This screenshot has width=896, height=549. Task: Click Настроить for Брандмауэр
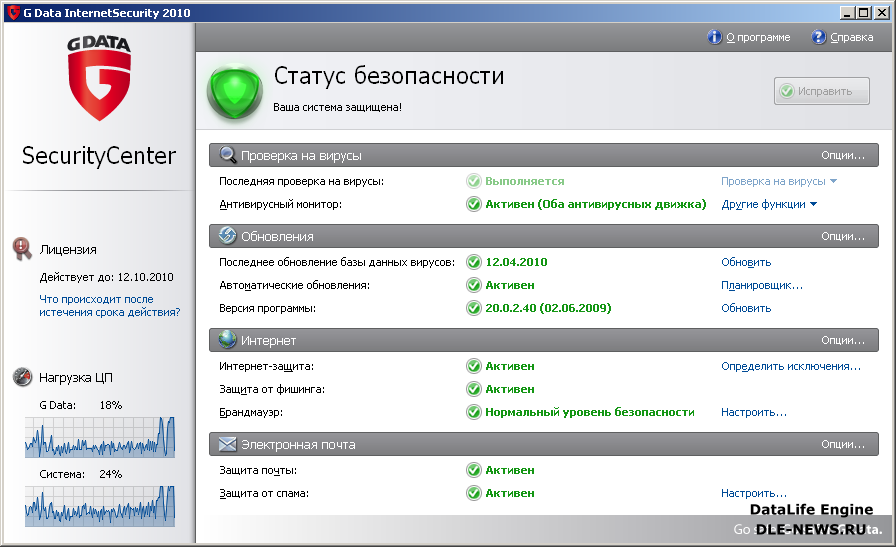pos(754,412)
